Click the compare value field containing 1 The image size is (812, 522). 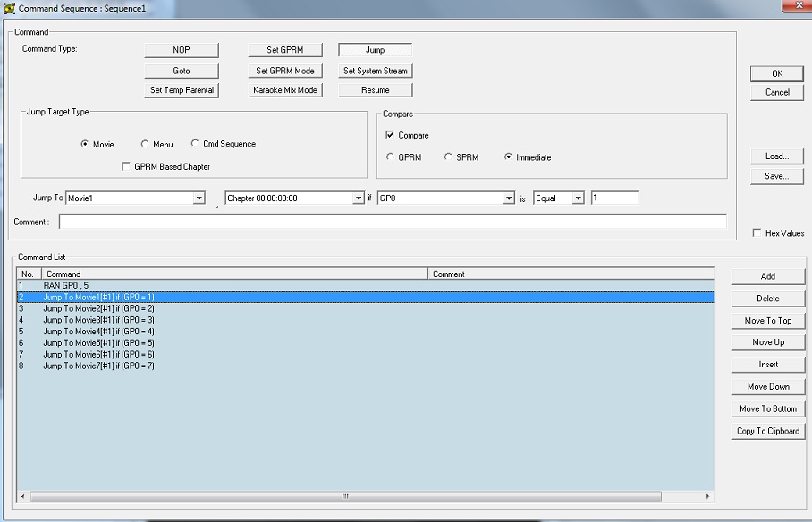click(614, 198)
